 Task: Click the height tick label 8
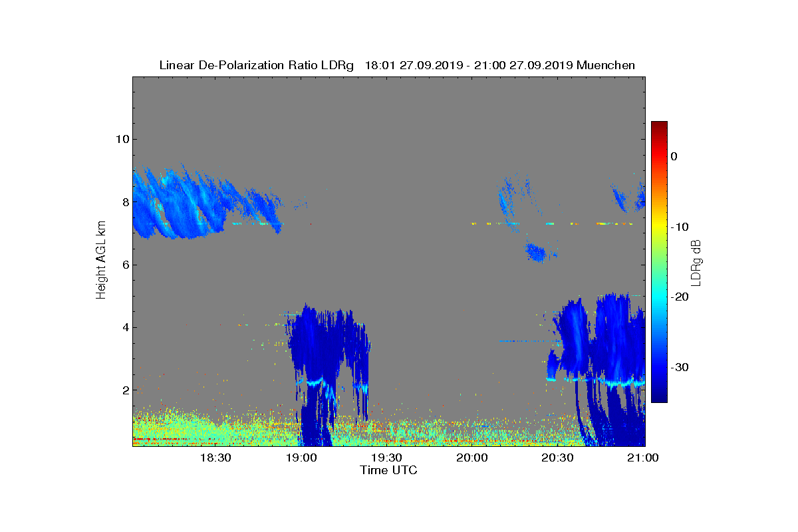click(125, 201)
